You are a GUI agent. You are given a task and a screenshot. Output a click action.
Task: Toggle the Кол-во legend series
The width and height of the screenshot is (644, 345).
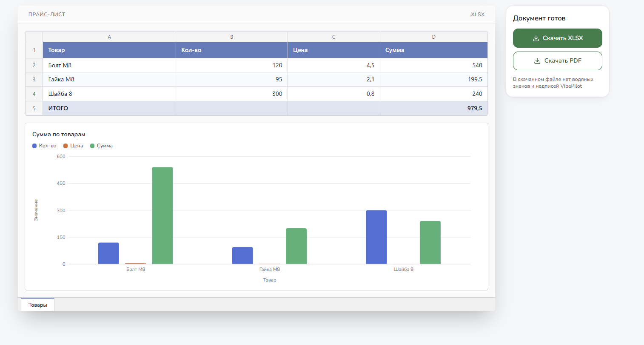[44, 146]
